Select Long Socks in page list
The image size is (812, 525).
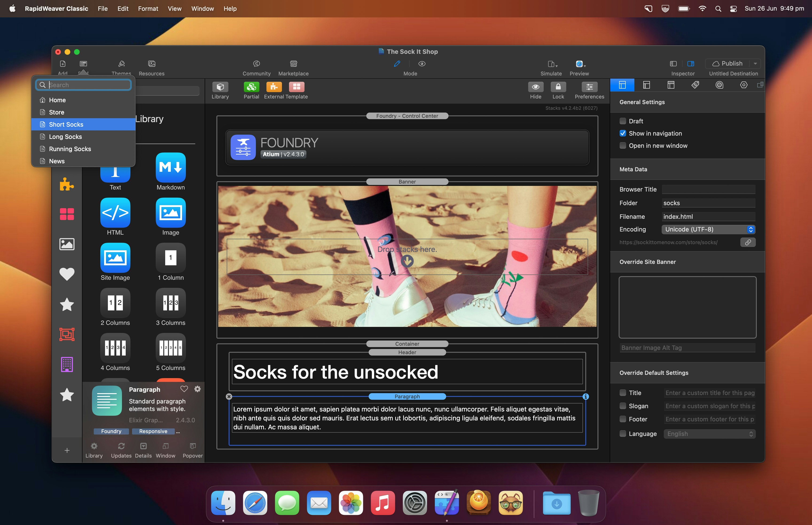(83, 137)
